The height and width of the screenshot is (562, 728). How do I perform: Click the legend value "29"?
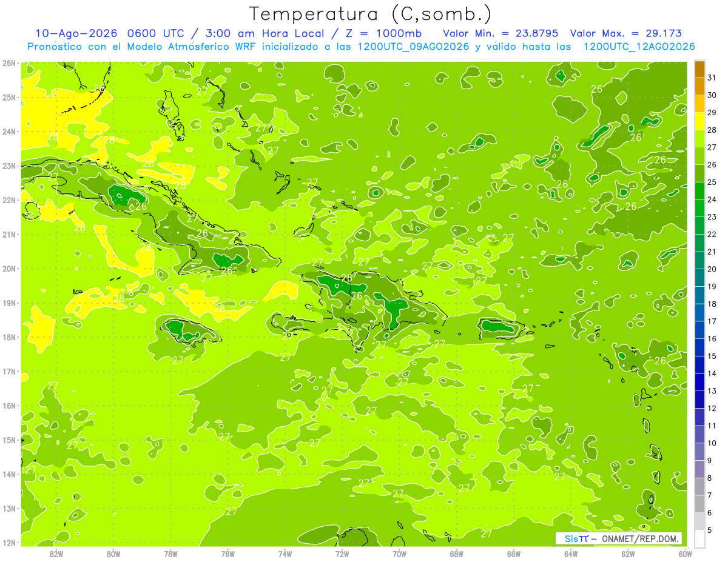[712, 113]
